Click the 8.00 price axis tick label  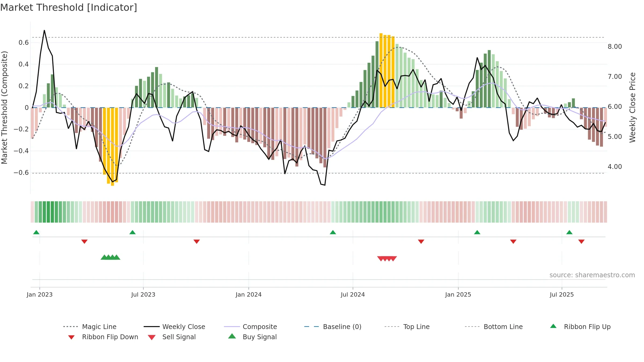pos(615,47)
